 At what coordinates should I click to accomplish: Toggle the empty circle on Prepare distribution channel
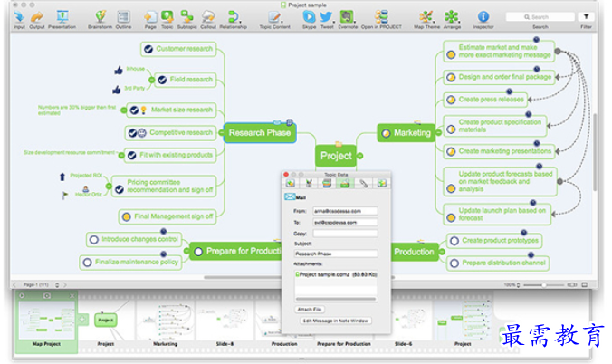[x=454, y=263]
